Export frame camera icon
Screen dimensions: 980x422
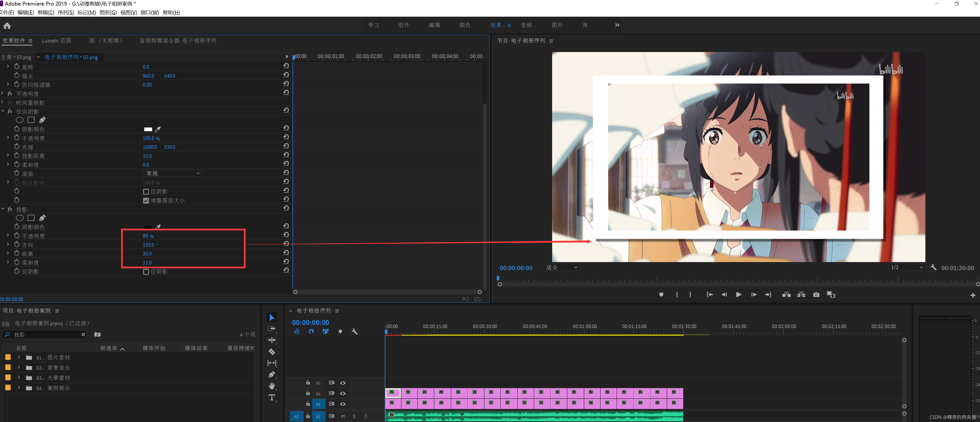(x=816, y=294)
